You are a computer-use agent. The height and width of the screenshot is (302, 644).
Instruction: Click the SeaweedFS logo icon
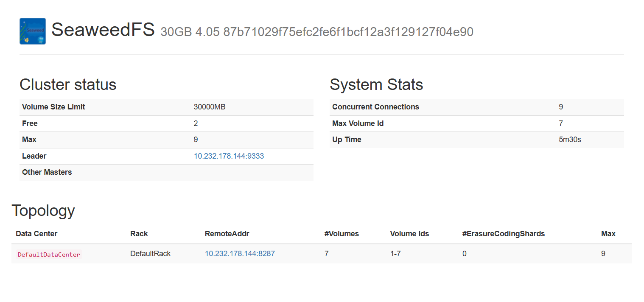(x=33, y=31)
